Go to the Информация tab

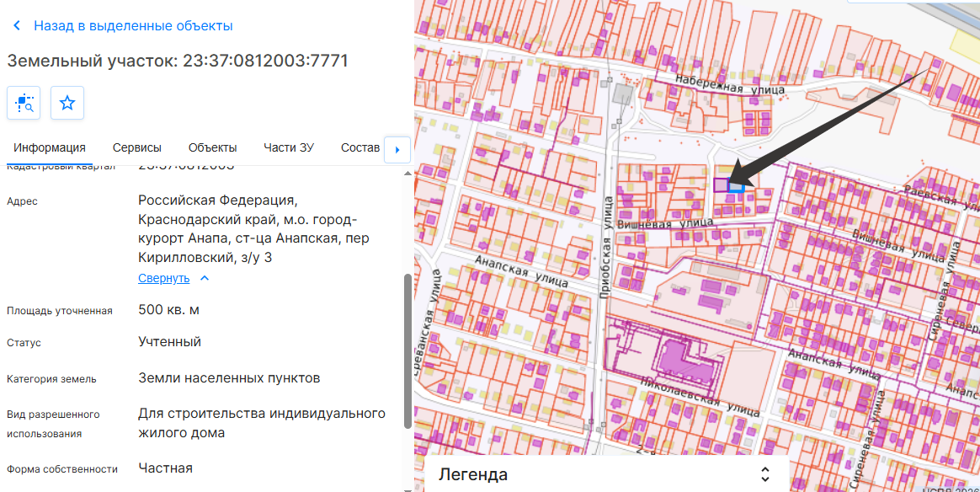click(50, 147)
